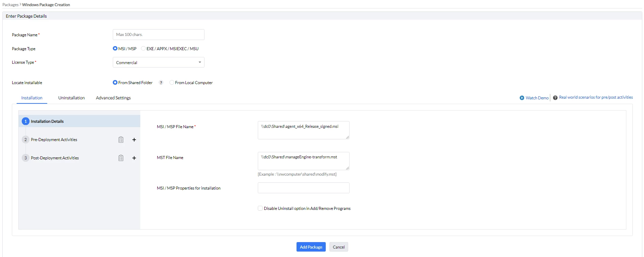Screen dimensions: 644x257
Task: Open Pre-Deployment Activities template clipboard icon
Action: [121, 140]
